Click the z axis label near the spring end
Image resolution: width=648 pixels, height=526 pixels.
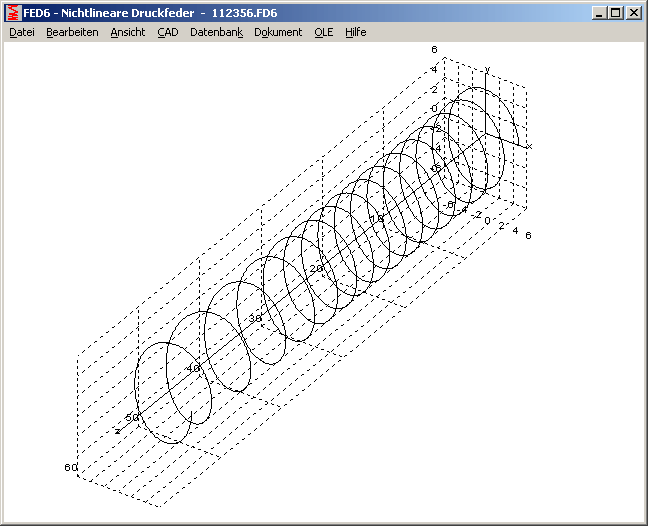point(117,431)
